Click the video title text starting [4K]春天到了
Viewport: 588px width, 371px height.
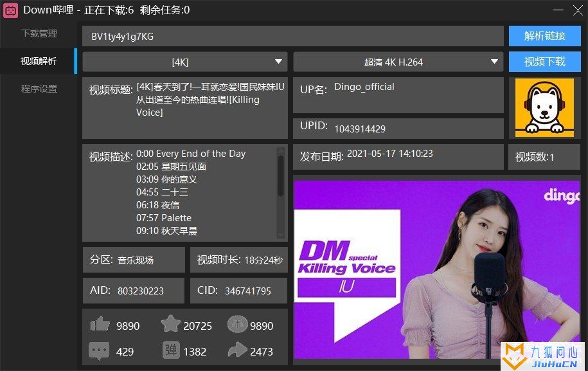coord(210,100)
